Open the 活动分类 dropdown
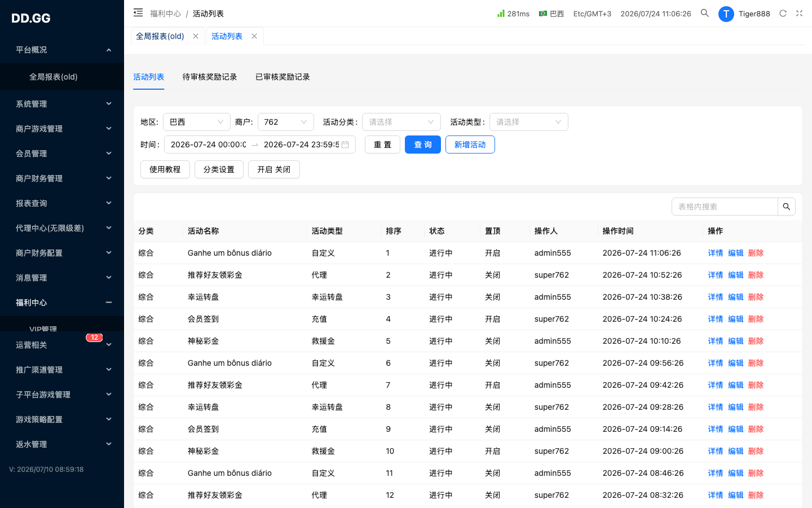 click(401, 122)
